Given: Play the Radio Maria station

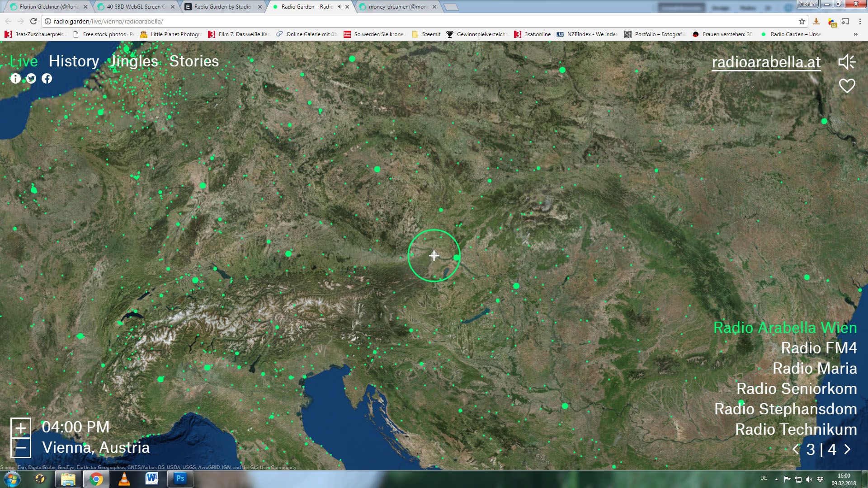Looking at the screenshot, I should coord(815,368).
